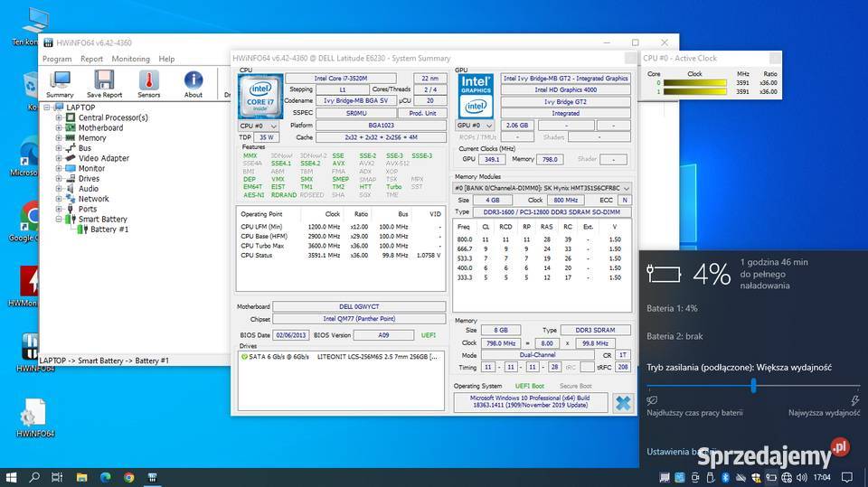Click the Windows 10 Professional OS field
Image resolution: width=868 pixels, height=487 pixels.
[530, 402]
